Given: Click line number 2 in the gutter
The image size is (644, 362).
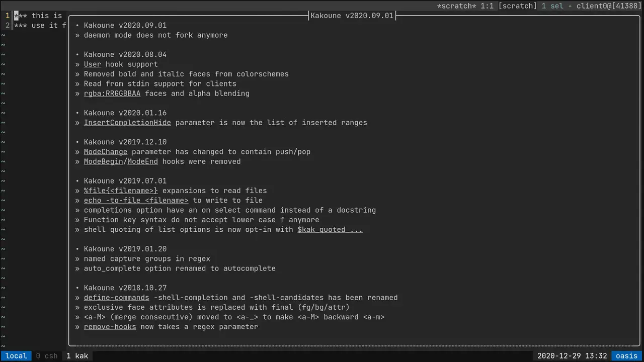Looking at the screenshot, I should click(x=8, y=25).
